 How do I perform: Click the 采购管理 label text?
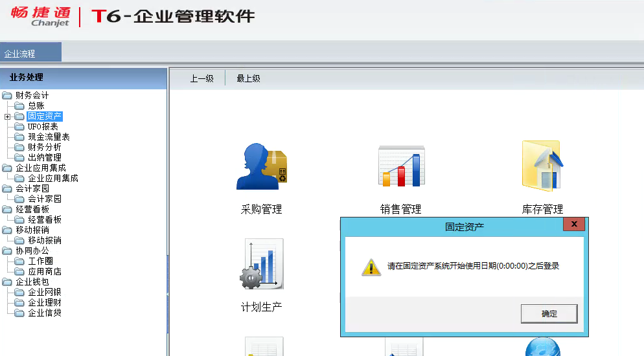point(262,210)
